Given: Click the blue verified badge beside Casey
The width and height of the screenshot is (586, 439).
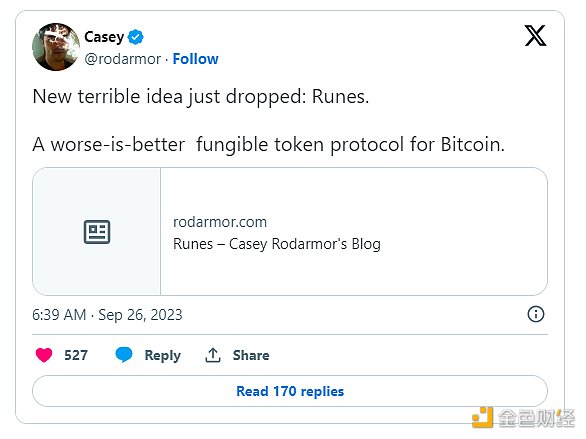Looking at the screenshot, I should [x=135, y=37].
